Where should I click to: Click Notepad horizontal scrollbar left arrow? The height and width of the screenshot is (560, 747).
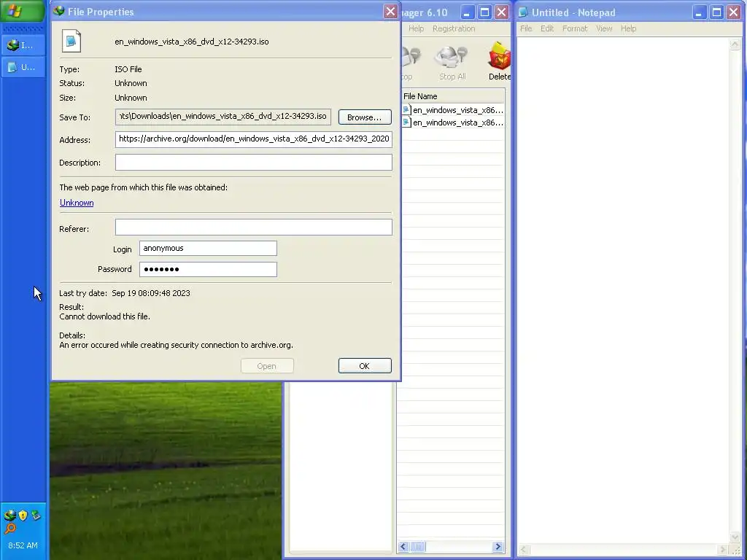(524, 550)
